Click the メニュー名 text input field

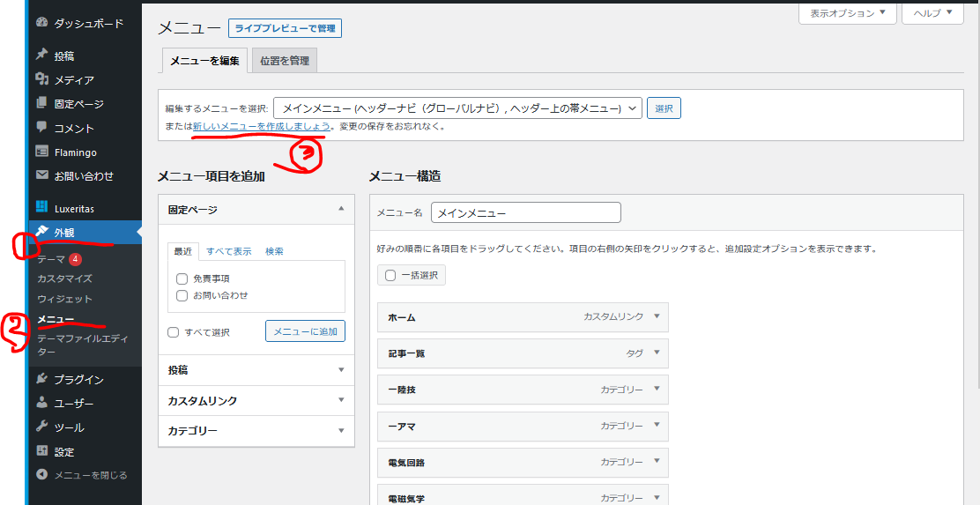[526, 212]
